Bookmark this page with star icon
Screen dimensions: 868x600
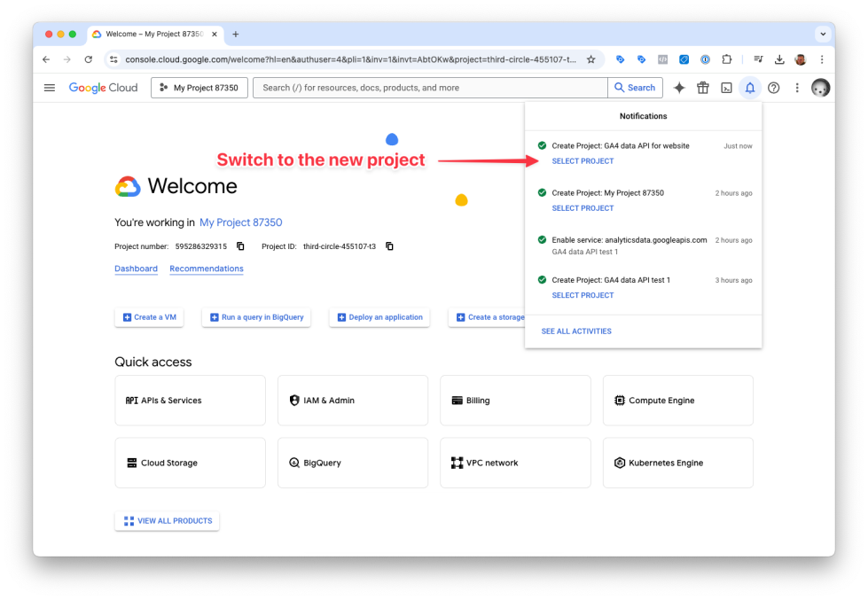point(591,59)
